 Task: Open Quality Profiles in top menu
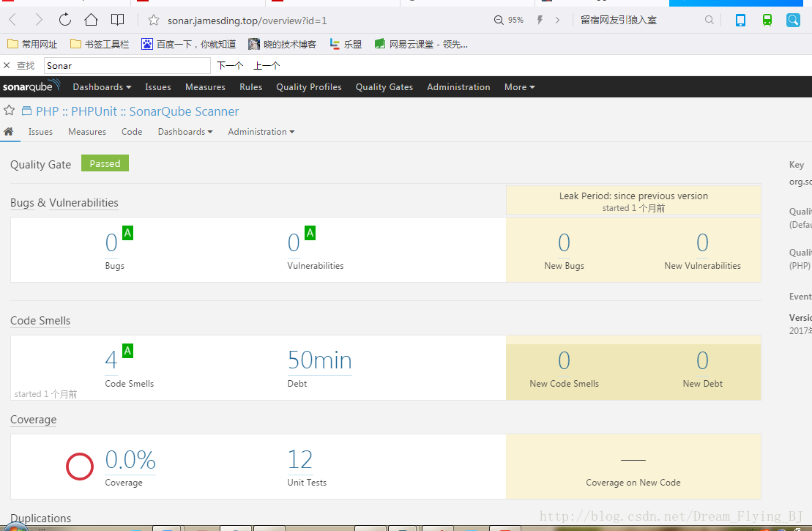308,87
